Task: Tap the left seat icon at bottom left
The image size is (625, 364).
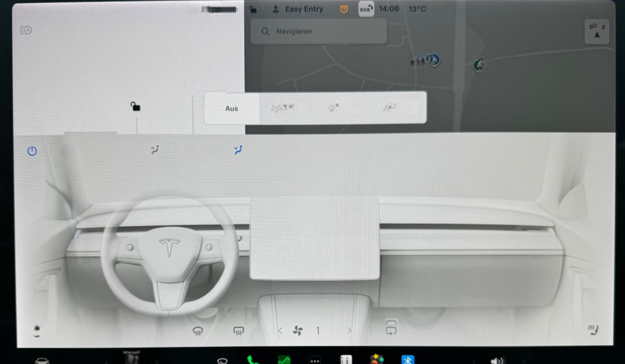Action: click(37, 331)
